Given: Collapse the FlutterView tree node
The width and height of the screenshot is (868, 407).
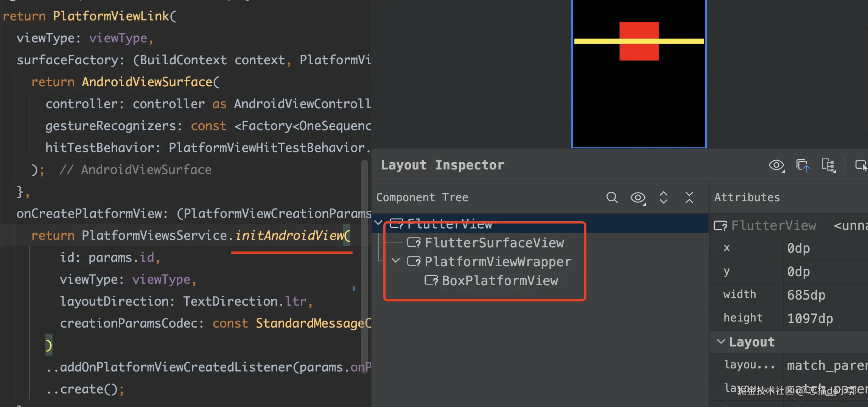Looking at the screenshot, I should (378, 223).
